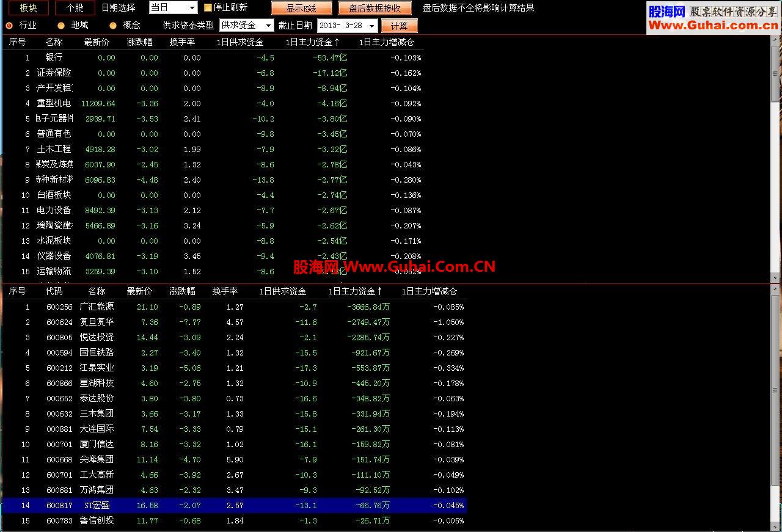
Task: Click the 计算 button
Action: pyautogui.click(x=399, y=26)
